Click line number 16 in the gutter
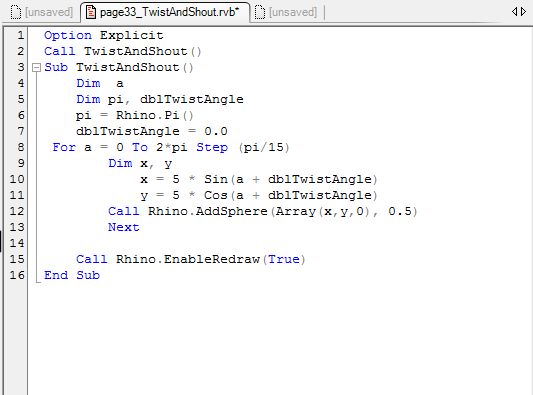This screenshot has width=533, height=395. pos(17,275)
